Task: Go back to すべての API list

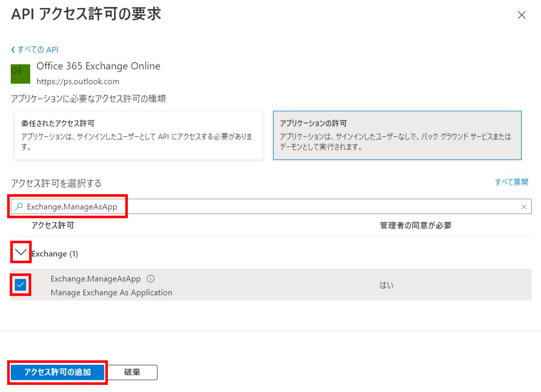Action: point(34,50)
